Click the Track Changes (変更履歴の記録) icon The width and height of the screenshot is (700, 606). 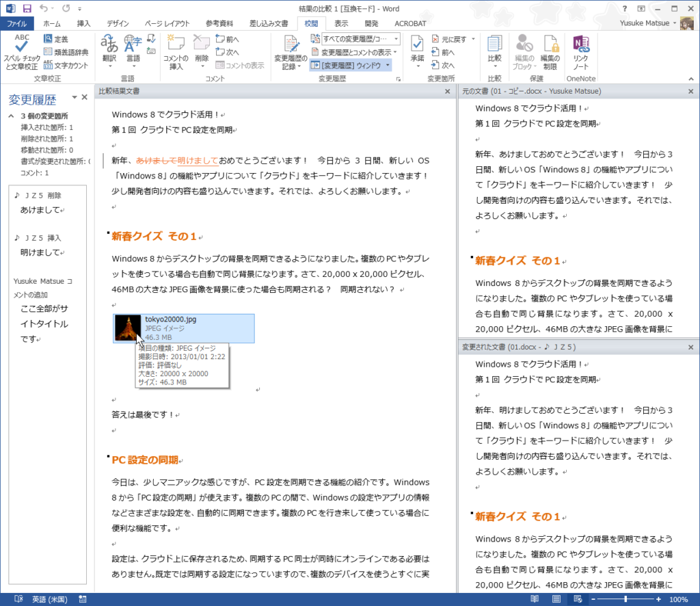[289, 51]
